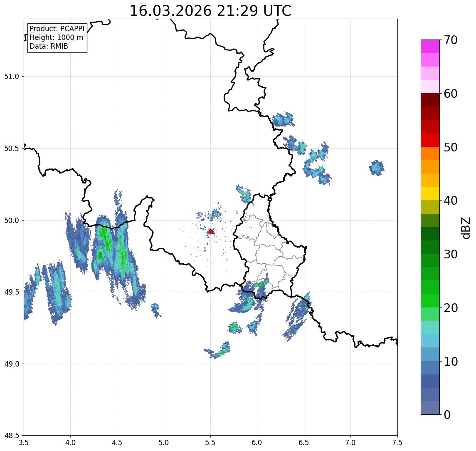This screenshot has width=476, height=451.
Task: Click the 'dBZ' colorbar label
Action: point(465,228)
